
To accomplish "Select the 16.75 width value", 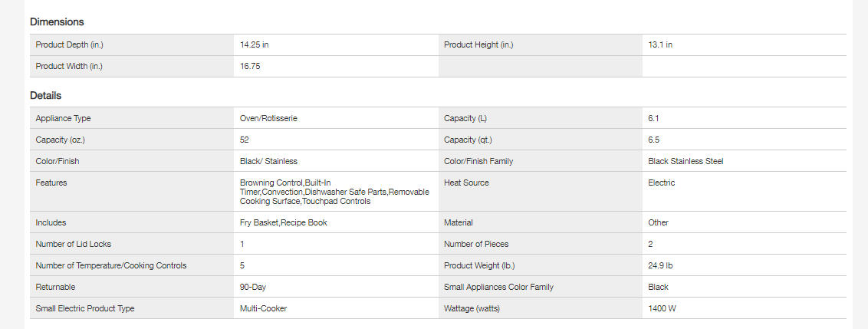I will point(250,67).
